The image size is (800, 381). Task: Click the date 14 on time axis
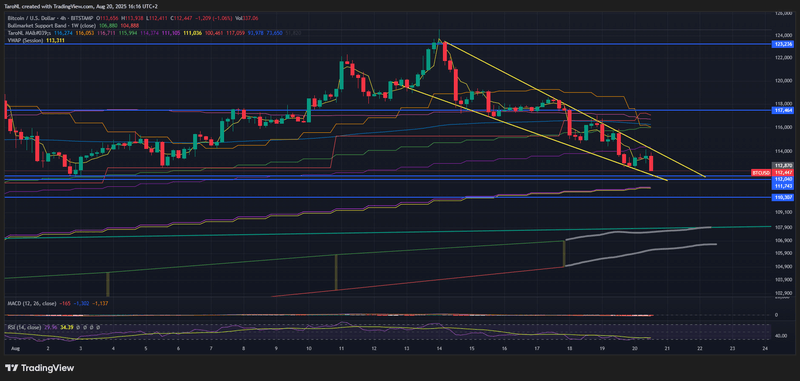click(439, 348)
